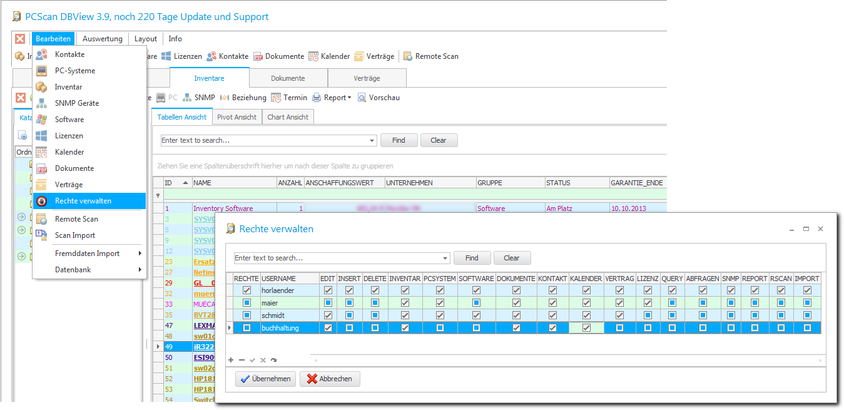Open Remote Scan from the dropdown menu

click(89, 219)
